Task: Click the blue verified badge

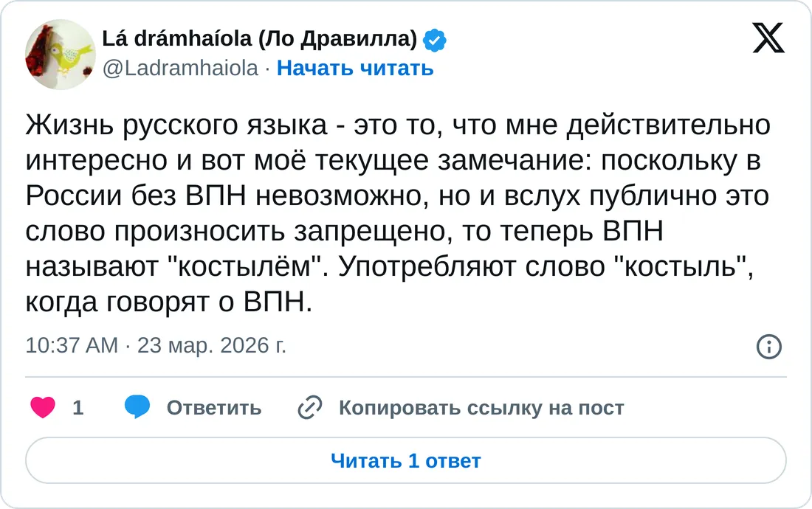Action: point(436,40)
